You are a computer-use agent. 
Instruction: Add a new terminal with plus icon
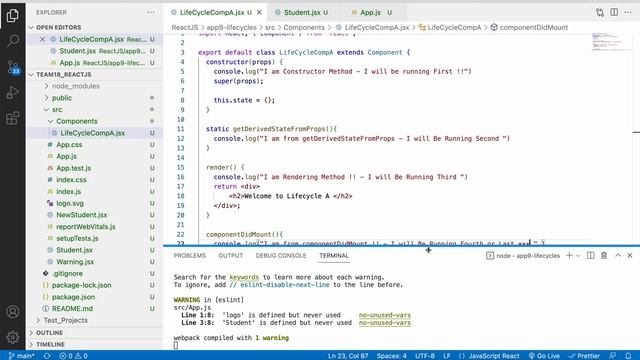coord(569,256)
